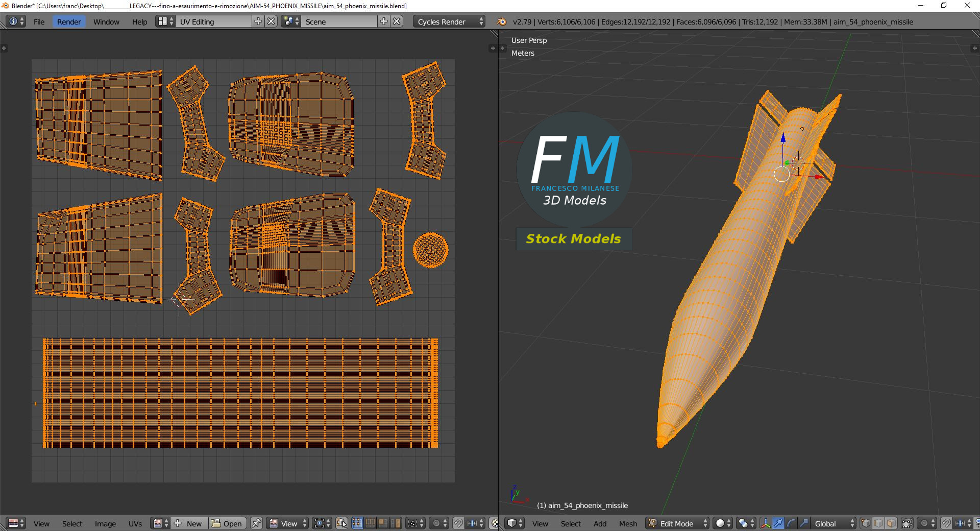Screen dimensions: 980x531
Task: Click the Open image button
Action: pyautogui.click(x=227, y=523)
